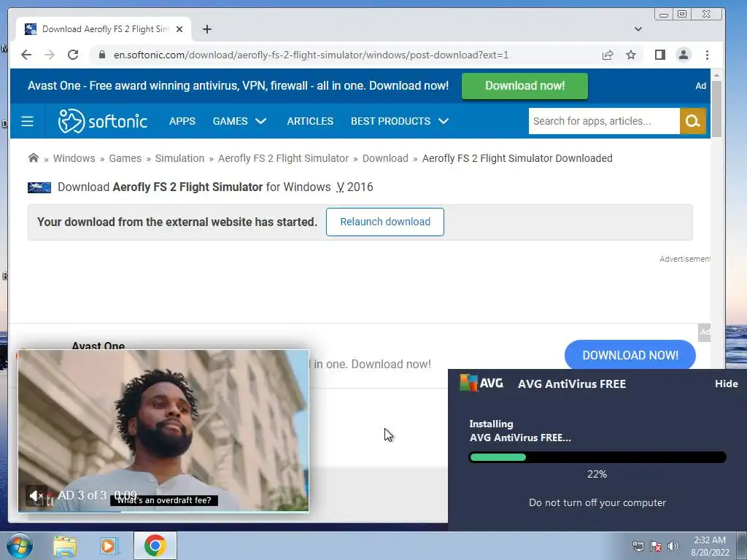Click the Relaunch download button
747x560 pixels.
(x=385, y=222)
